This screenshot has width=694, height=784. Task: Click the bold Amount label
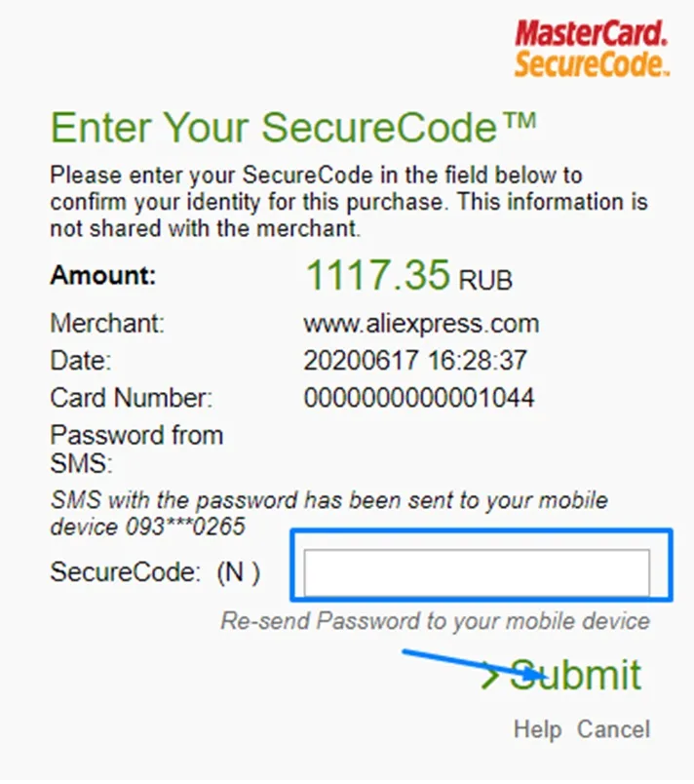102,276
